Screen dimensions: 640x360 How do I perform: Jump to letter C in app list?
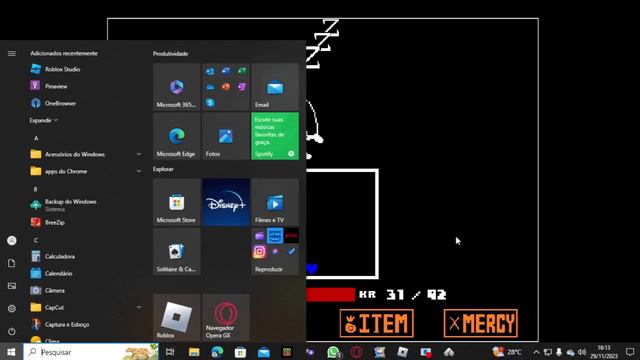[36, 240]
